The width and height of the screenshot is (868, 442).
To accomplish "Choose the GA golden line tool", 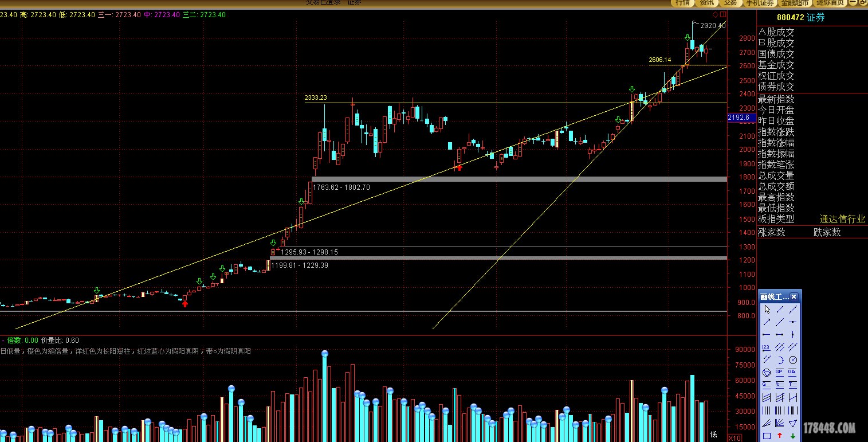I will (x=793, y=373).
